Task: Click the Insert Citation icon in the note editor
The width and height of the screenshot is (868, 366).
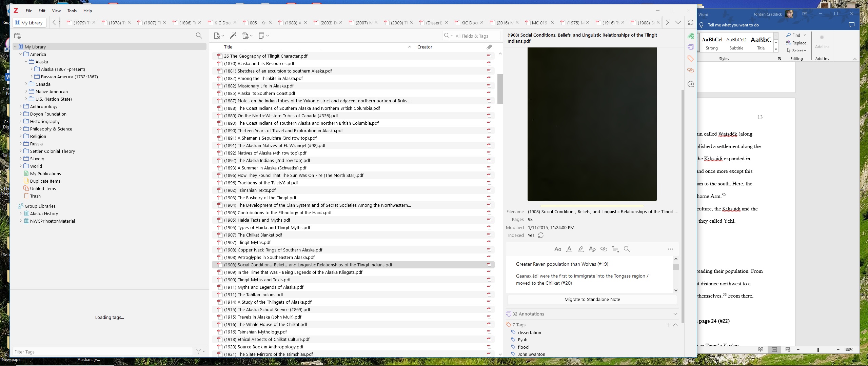Action: click(x=615, y=249)
